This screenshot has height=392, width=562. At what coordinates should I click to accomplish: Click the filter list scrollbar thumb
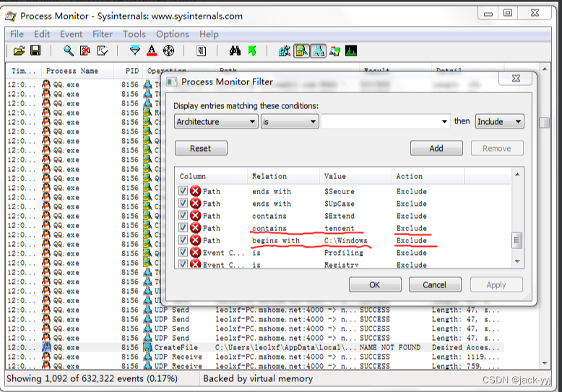click(516, 240)
